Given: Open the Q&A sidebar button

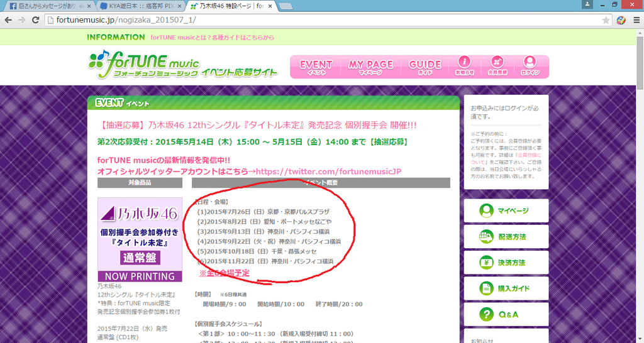Looking at the screenshot, I should point(506,314).
